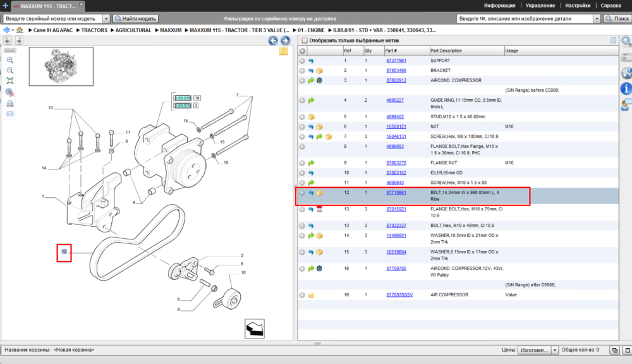This screenshot has width=632, height=364.
Task: Click the green arrow icon in the FLANGE NUT row
Action: click(311, 163)
